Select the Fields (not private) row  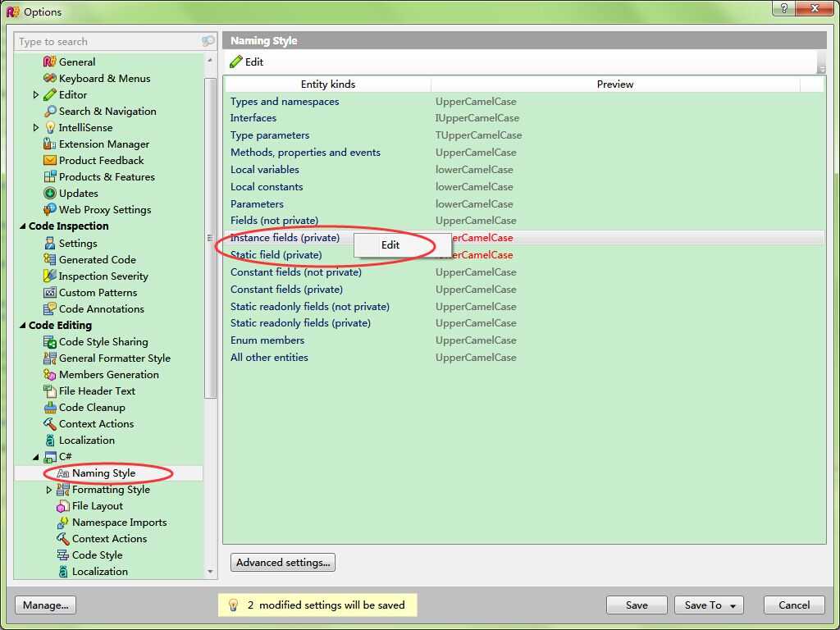point(524,220)
